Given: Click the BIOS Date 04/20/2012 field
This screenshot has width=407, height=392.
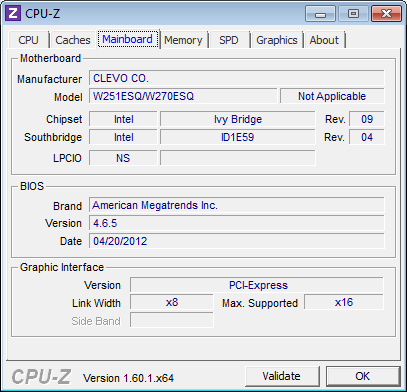Looking at the screenshot, I should pyautogui.click(x=237, y=241).
